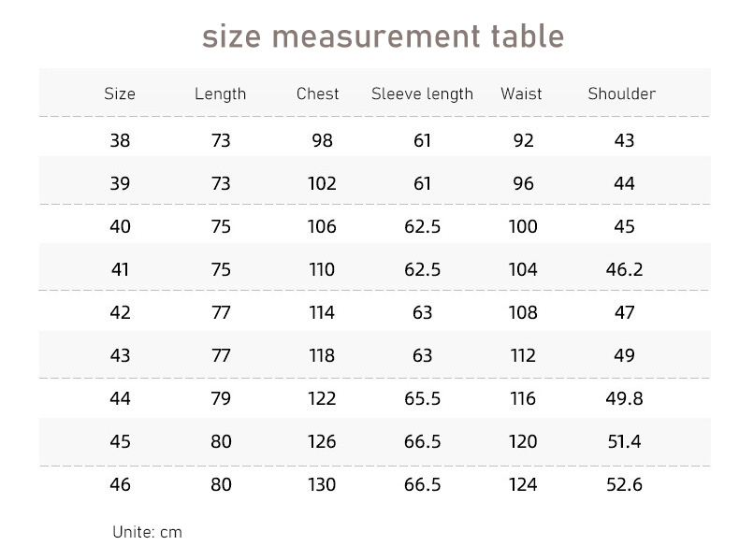Viewport: 739px width, 560px height.
Task: Select size 38 in the Size column
Action: tap(120, 140)
